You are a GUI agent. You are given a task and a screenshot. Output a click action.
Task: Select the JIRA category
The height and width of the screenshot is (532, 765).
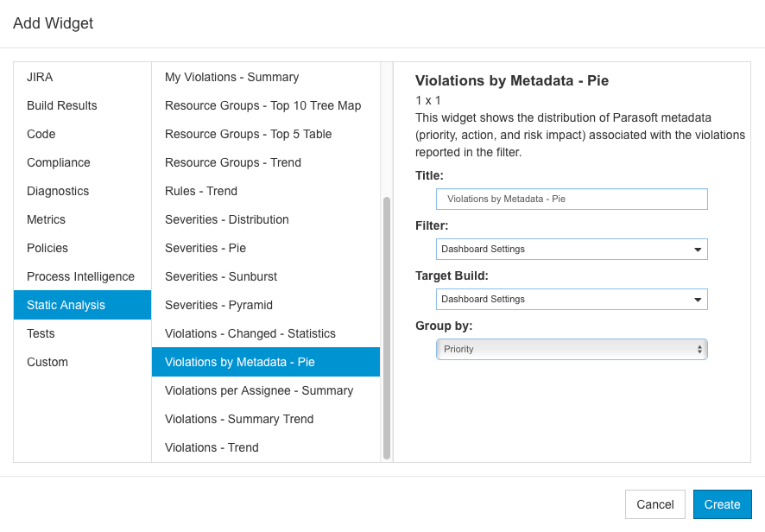coord(82,77)
